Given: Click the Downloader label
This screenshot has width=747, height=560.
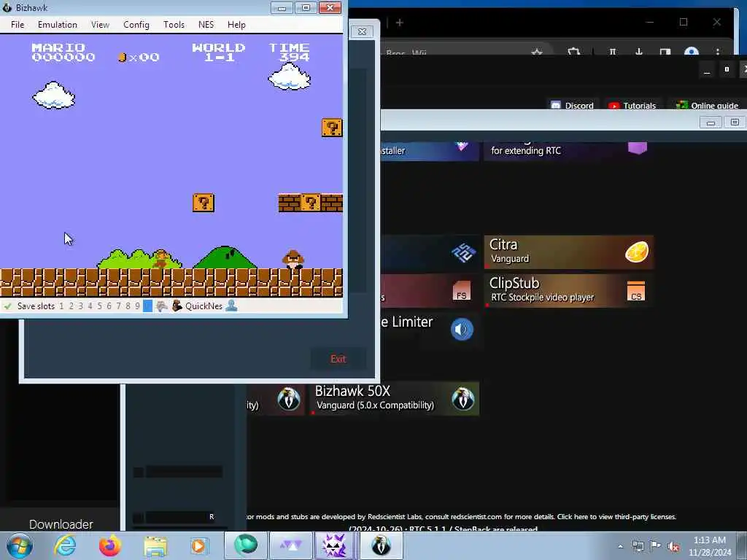Looking at the screenshot, I should (x=61, y=524).
